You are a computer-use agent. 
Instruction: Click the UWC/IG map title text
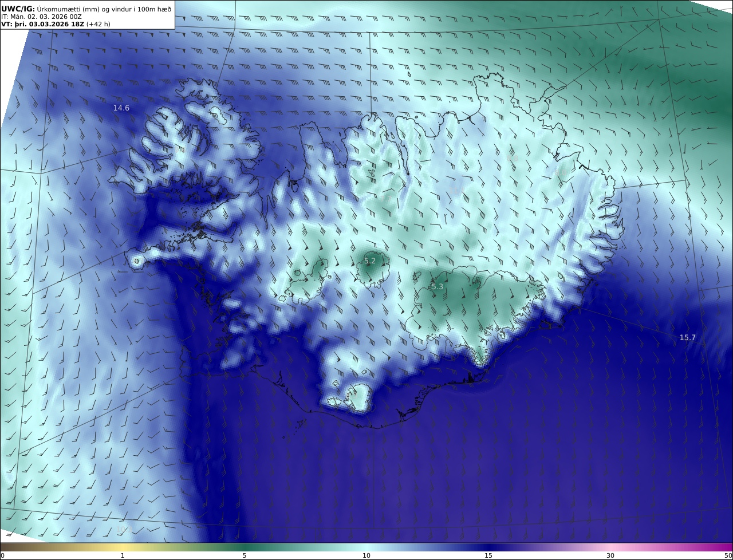(86, 9)
